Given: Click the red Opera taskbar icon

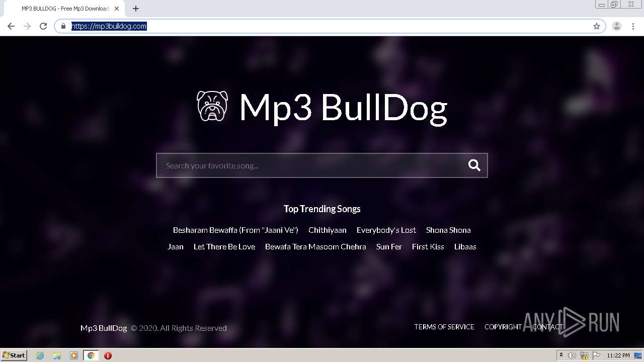Looking at the screenshot, I should [108, 355].
